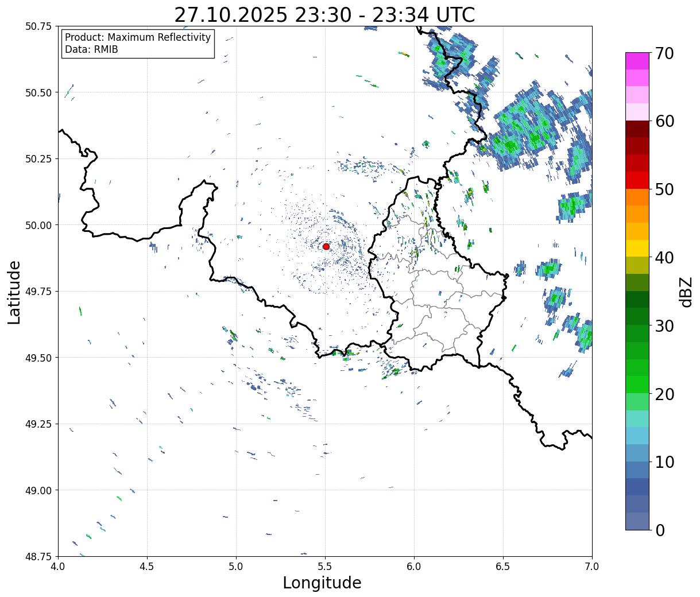Click the longitude tick label 5.5
700x597 pixels.
[325, 567]
